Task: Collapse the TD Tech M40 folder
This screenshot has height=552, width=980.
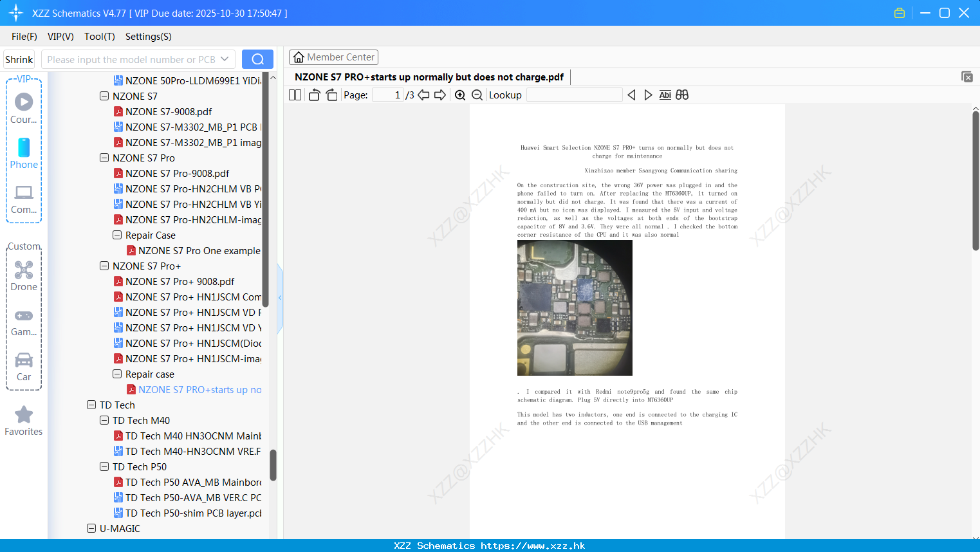Action: click(104, 420)
